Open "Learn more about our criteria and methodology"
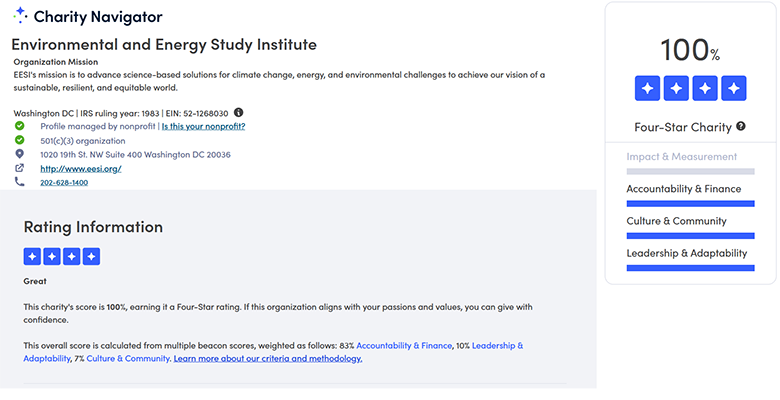The height and width of the screenshot is (400, 780). coord(268,358)
